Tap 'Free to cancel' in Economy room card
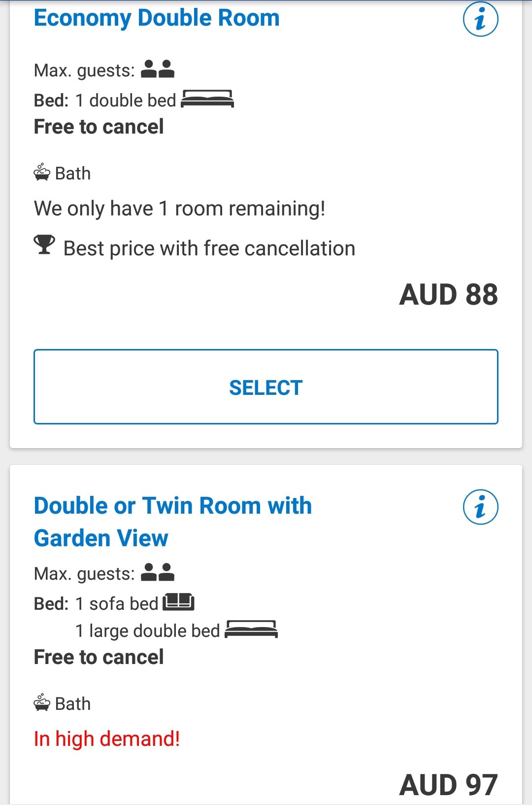The height and width of the screenshot is (805, 532). pyautogui.click(x=99, y=127)
